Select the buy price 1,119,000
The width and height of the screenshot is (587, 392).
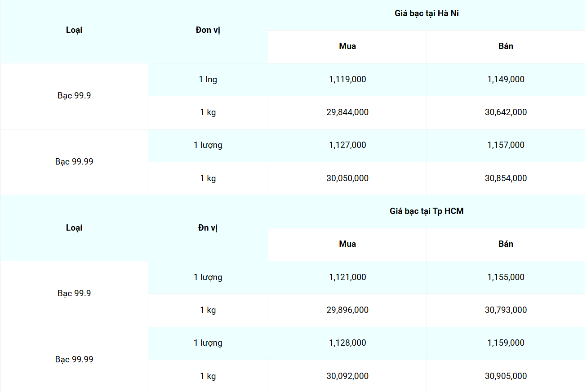click(347, 80)
